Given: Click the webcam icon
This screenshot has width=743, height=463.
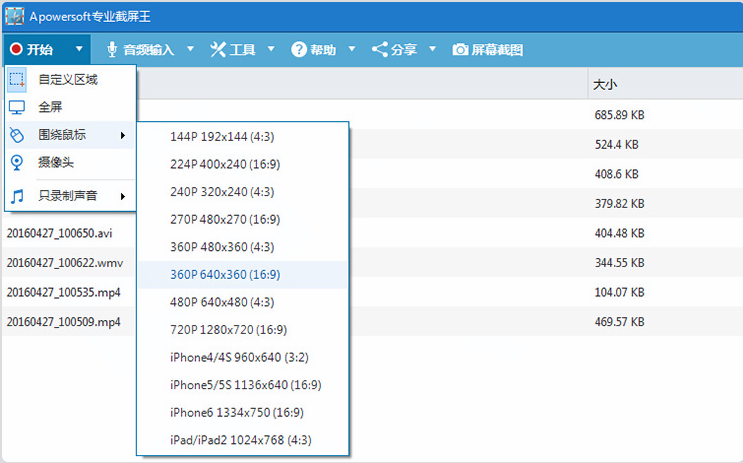Looking at the screenshot, I should [17, 163].
